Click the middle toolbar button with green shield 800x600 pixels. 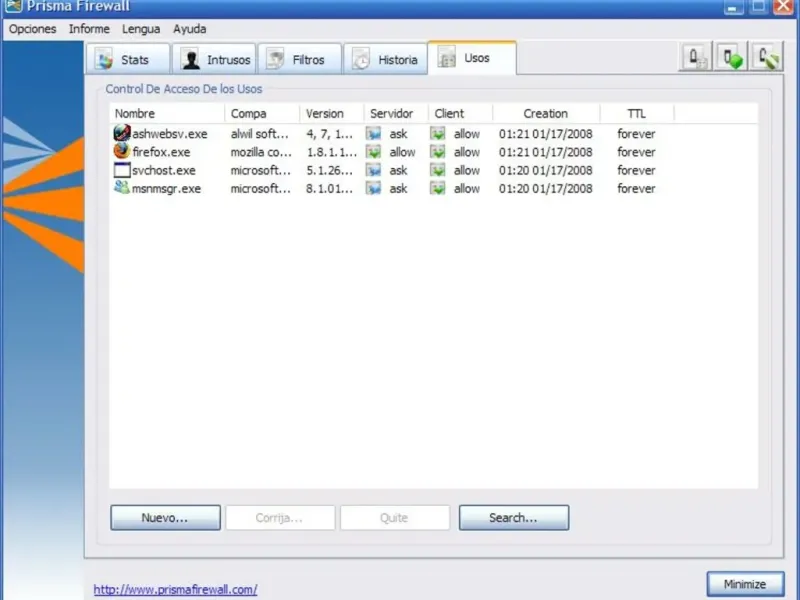[732, 57]
